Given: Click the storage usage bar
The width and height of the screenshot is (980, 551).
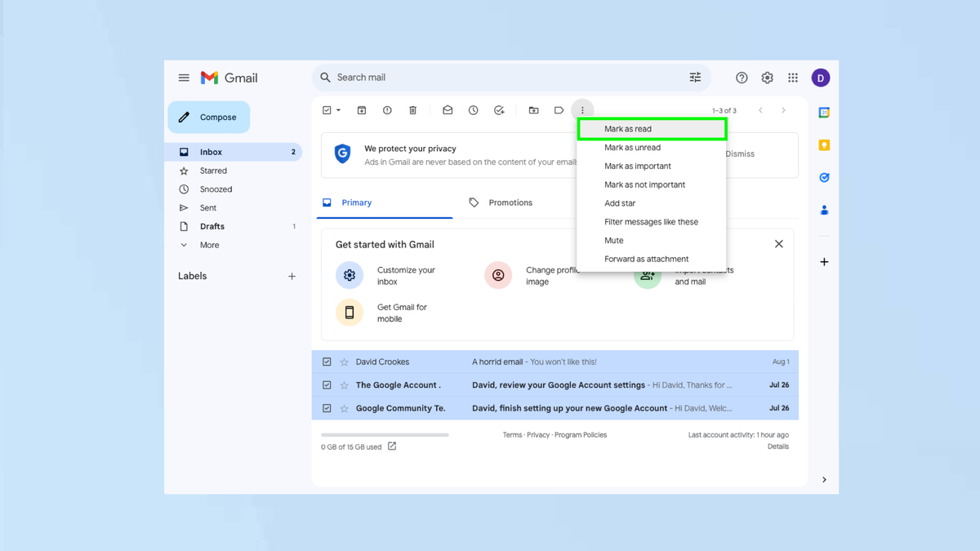Looking at the screenshot, I should [384, 435].
